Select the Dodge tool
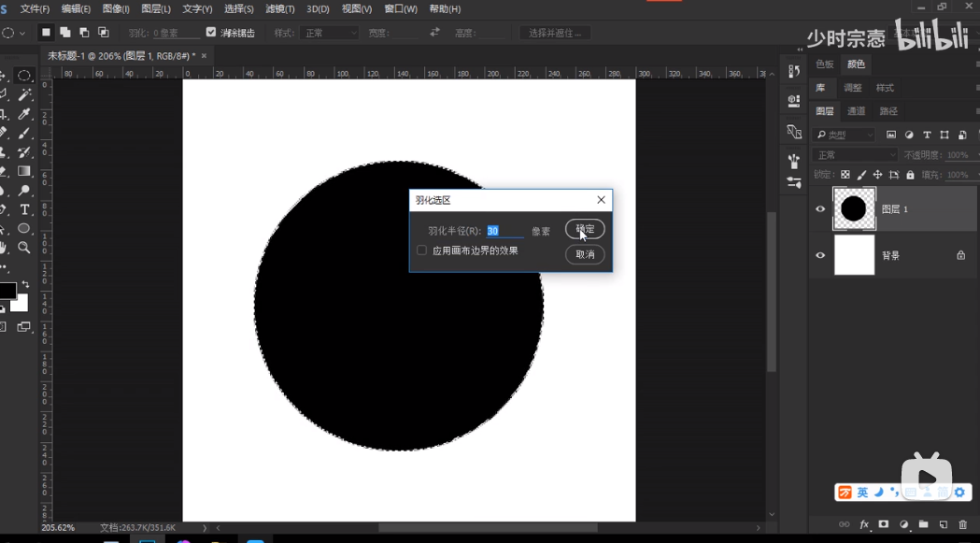 point(24,190)
